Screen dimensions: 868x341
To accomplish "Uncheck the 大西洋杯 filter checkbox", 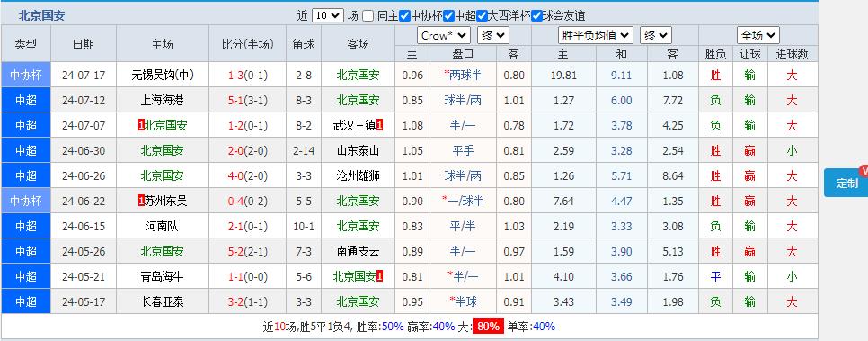I will [x=482, y=16].
